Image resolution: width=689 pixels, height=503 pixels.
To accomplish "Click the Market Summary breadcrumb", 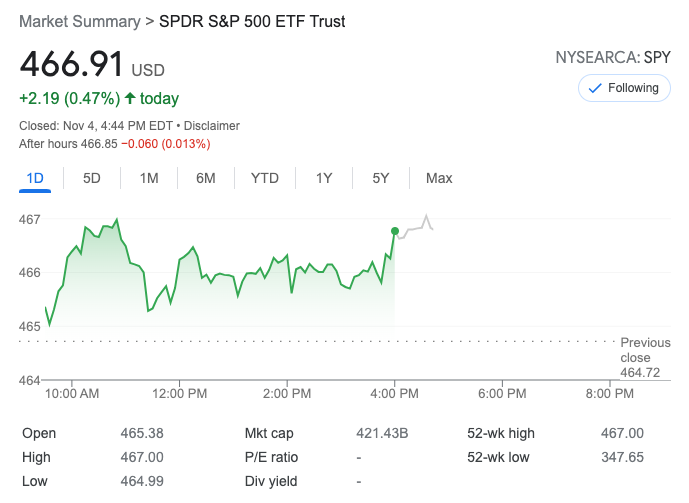I will 80,21.
